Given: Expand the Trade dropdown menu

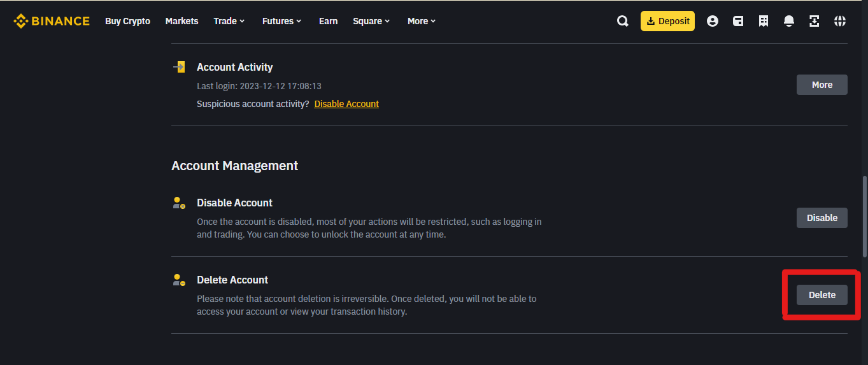Looking at the screenshot, I should pos(229,21).
